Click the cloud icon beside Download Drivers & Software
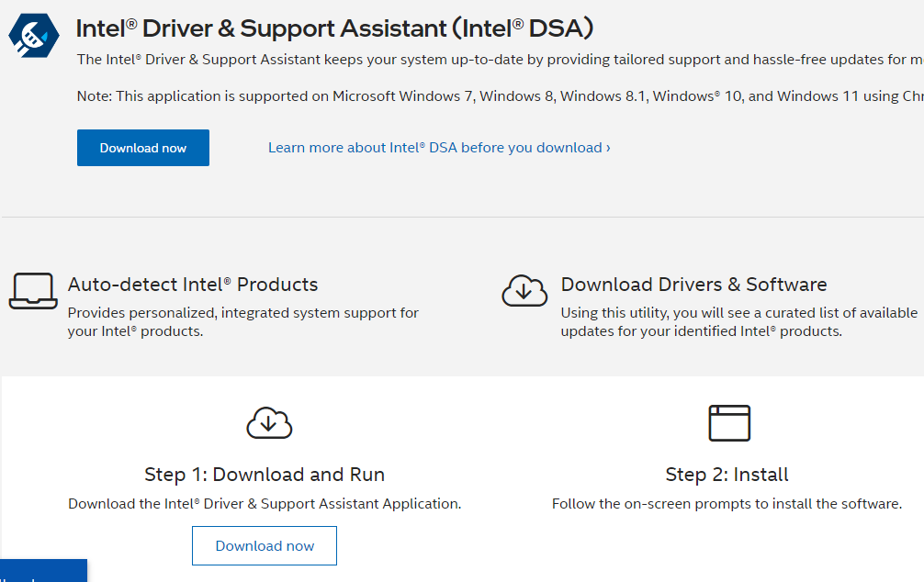 click(524, 290)
